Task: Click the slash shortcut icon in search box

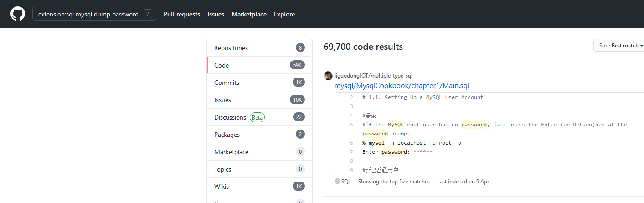Action: (148, 14)
